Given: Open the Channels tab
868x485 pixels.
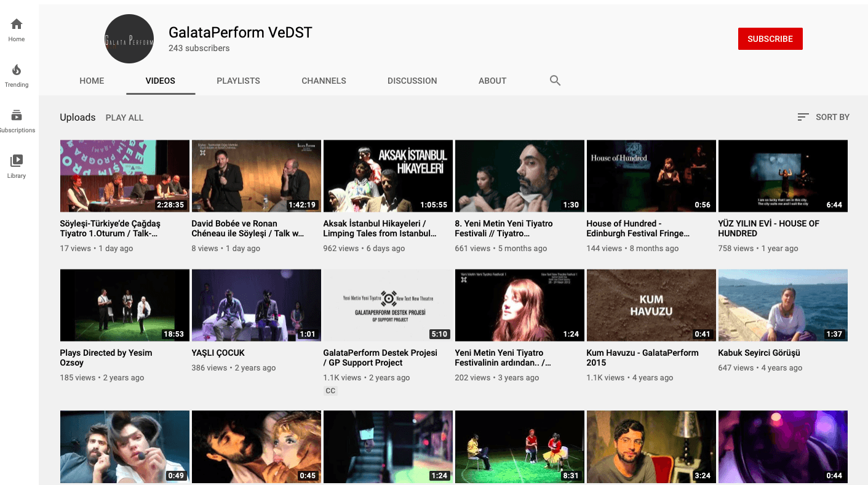Looking at the screenshot, I should 324,81.
